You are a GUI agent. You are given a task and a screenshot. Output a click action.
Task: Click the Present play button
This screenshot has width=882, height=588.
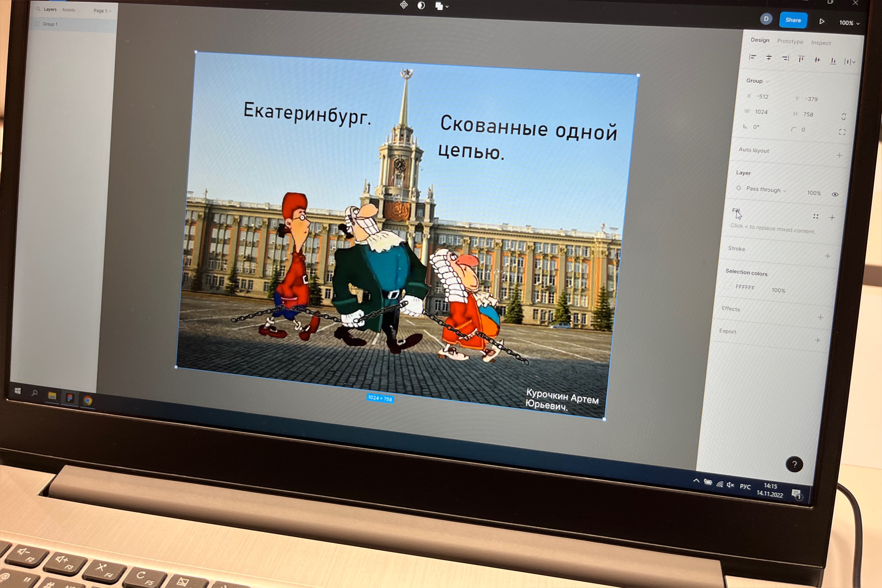click(x=822, y=22)
